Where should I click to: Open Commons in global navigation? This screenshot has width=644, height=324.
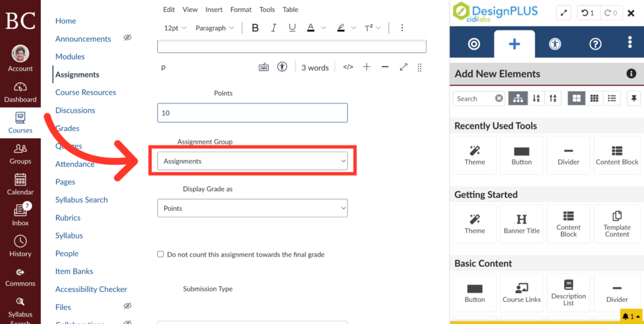tap(20, 277)
